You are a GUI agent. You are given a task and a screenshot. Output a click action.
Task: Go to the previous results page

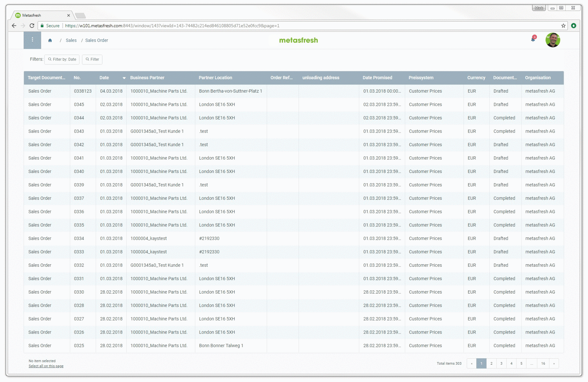point(472,364)
